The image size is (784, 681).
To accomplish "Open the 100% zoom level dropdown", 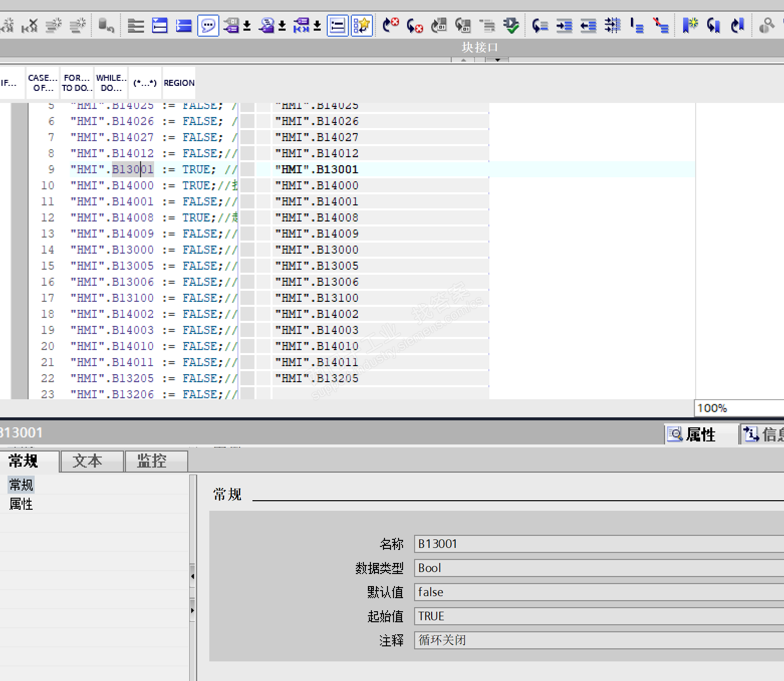I will [x=739, y=408].
